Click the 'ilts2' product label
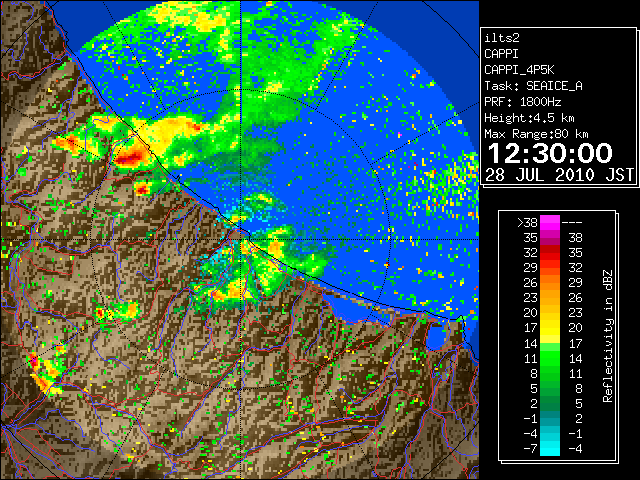640x480 pixels. [x=502, y=38]
